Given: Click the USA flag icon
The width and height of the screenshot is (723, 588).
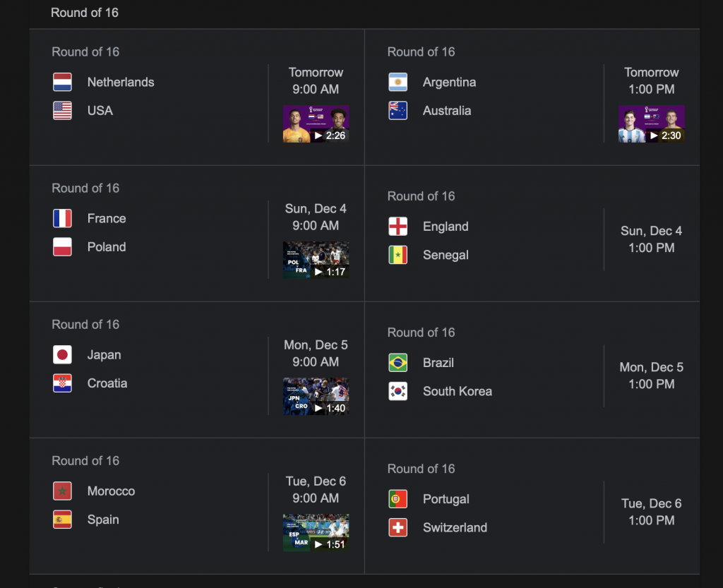Looking at the screenshot, I should coord(62,111).
